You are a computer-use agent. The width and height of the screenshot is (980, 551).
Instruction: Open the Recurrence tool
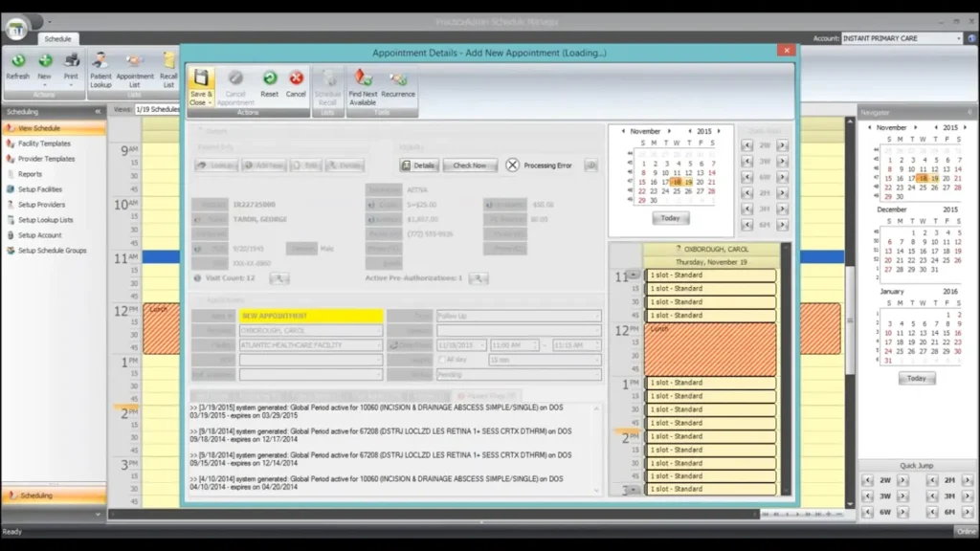[397, 84]
